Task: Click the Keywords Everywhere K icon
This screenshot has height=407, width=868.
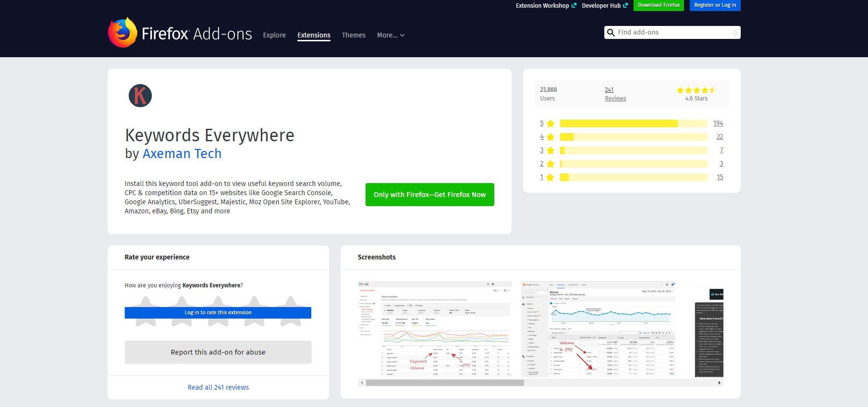Action: click(140, 96)
